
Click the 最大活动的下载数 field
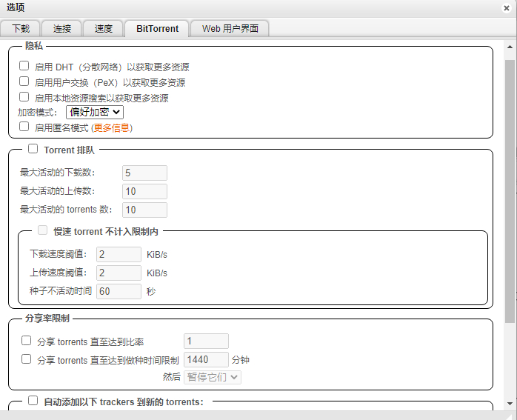[x=144, y=173]
